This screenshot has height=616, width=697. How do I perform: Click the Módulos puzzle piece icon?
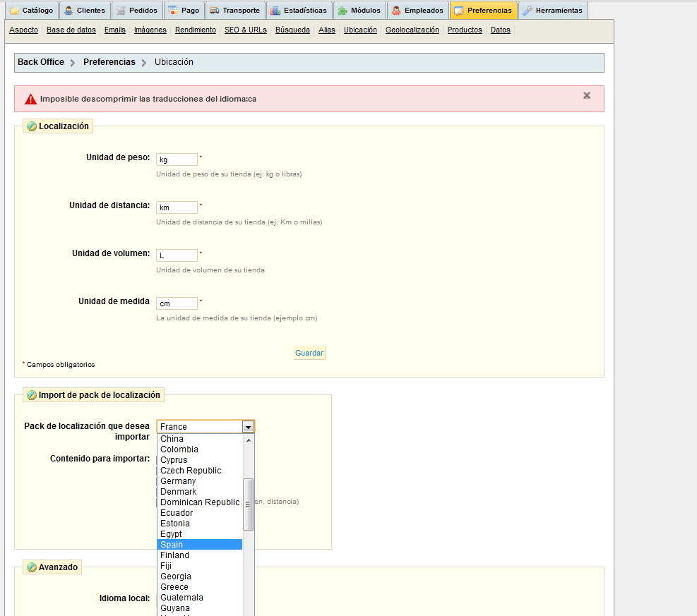coord(342,11)
